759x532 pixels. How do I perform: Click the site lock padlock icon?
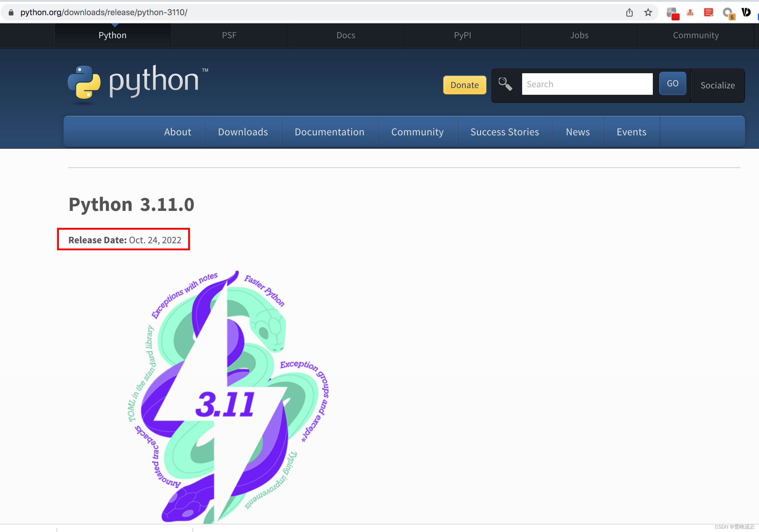coord(11,13)
